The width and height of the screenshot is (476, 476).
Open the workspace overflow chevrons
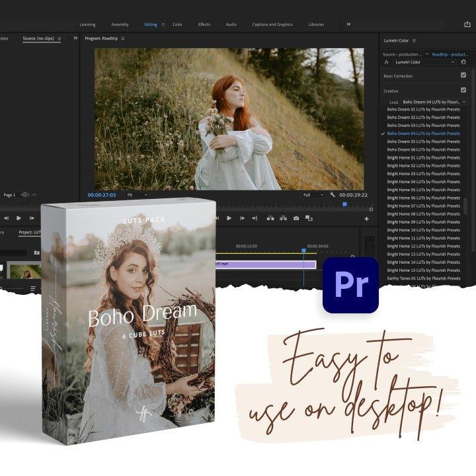[x=348, y=24]
